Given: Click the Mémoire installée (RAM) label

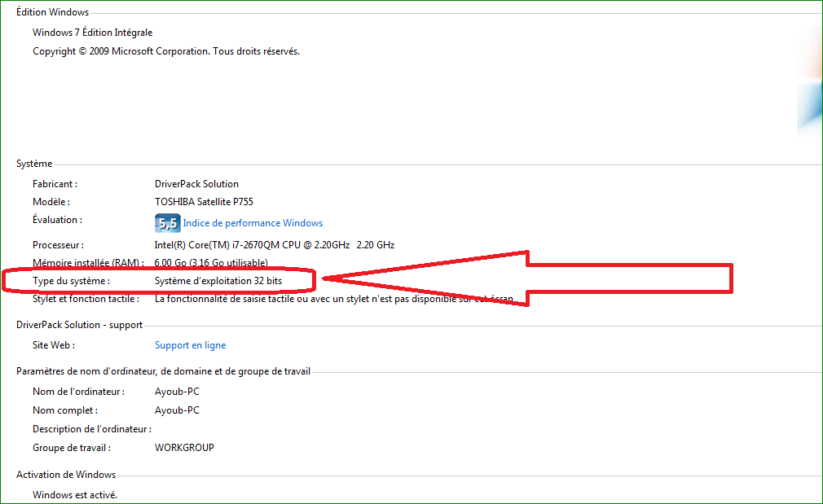Looking at the screenshot, I should pyautogui.click(x=88, y=263).
